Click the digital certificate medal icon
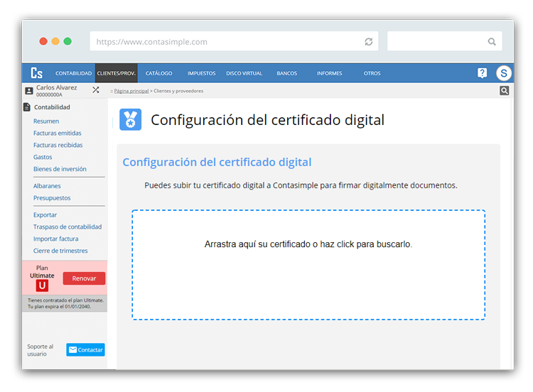Screen dimensions: 533x392 pyautogui.click(x=131, y=120)
